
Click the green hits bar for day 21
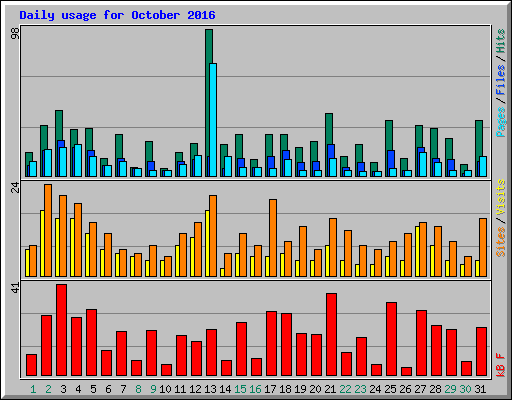(329, 128)
